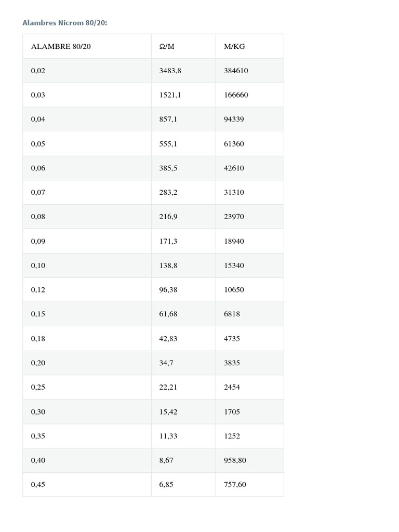The image size is (399, 532).
Task: Click the 0,05 wire diameter cell
Action: 38,144
